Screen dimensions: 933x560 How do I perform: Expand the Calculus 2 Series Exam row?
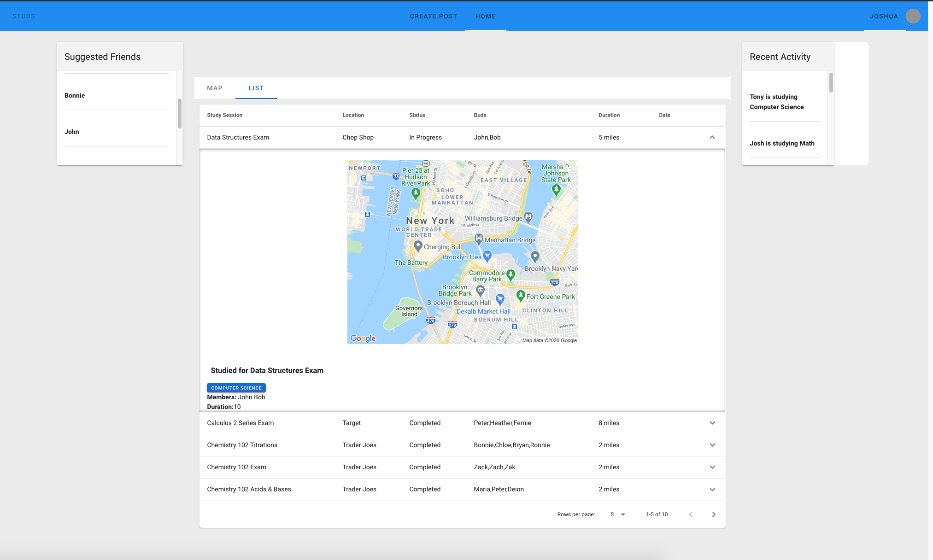[x=712, y=423]
